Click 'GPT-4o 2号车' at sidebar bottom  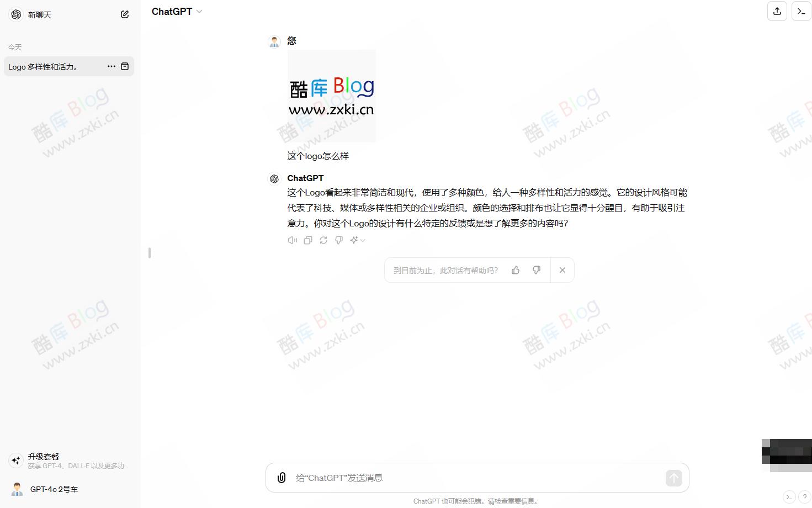point(54,489)
